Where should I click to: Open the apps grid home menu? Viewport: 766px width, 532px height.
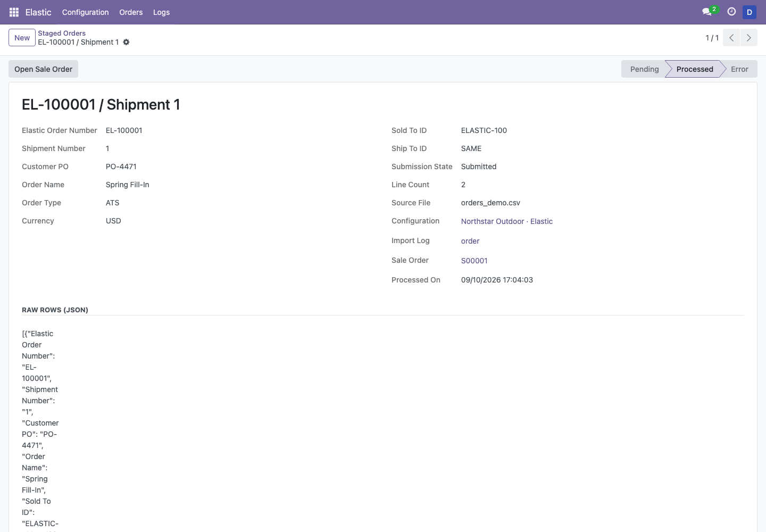tap(14, 12)
